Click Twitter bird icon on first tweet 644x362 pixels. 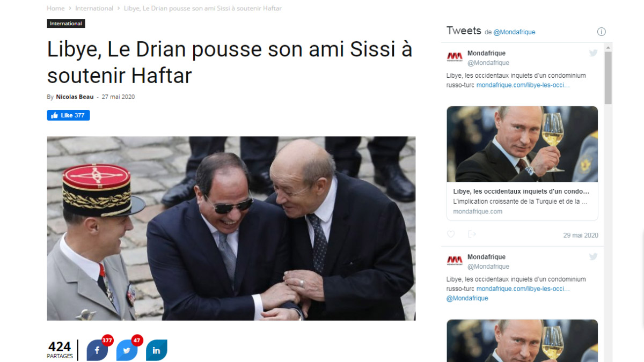click(x=593, y=53)
